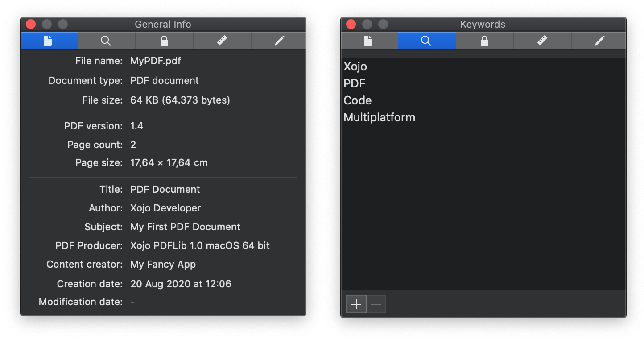Select the PDF keyword row
Viewport: 644px width, 340px height.
tap(483, 83)
